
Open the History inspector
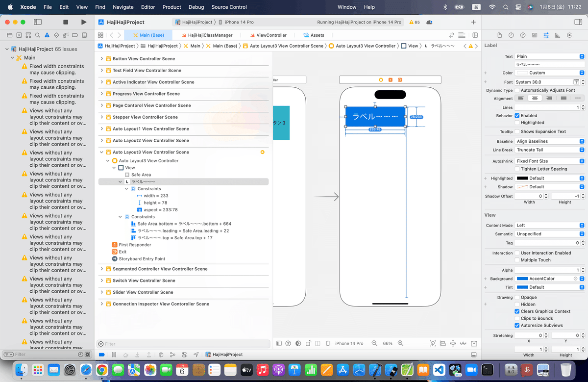(x=511, y=35)
